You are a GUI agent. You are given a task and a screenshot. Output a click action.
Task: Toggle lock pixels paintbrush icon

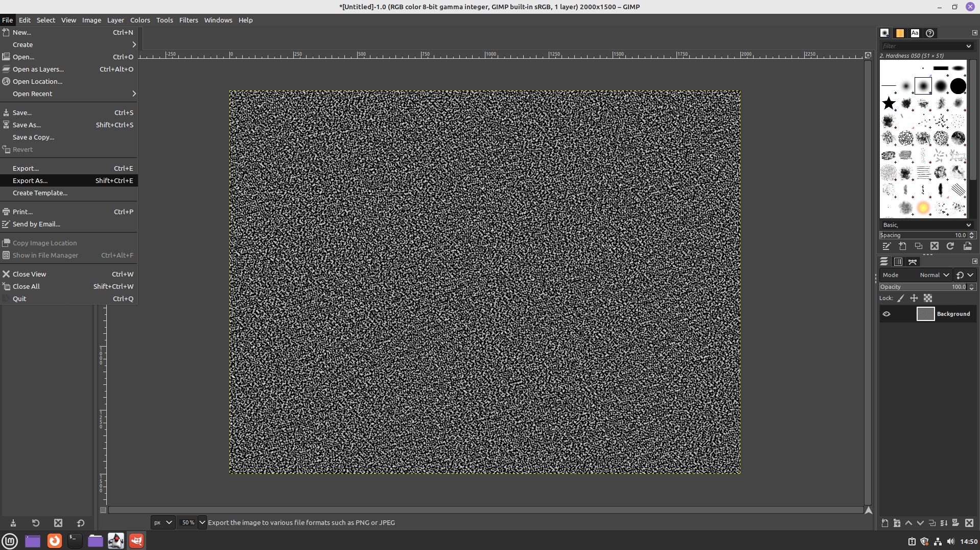[901, 298]
